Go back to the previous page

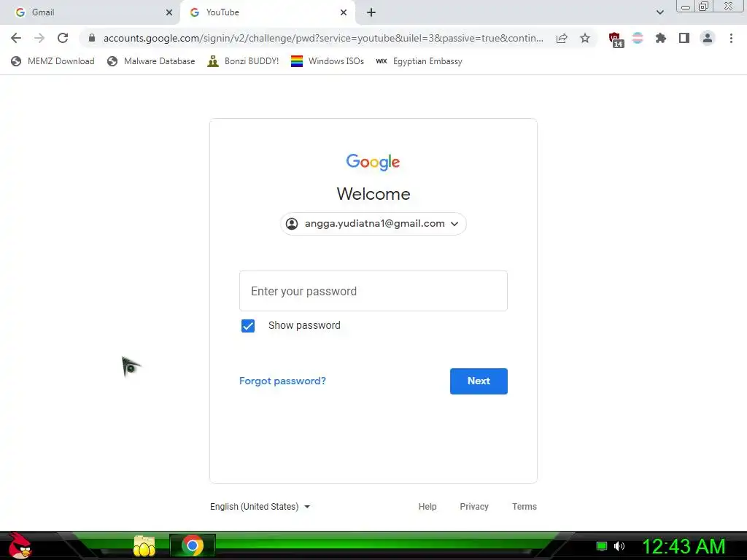16,38
